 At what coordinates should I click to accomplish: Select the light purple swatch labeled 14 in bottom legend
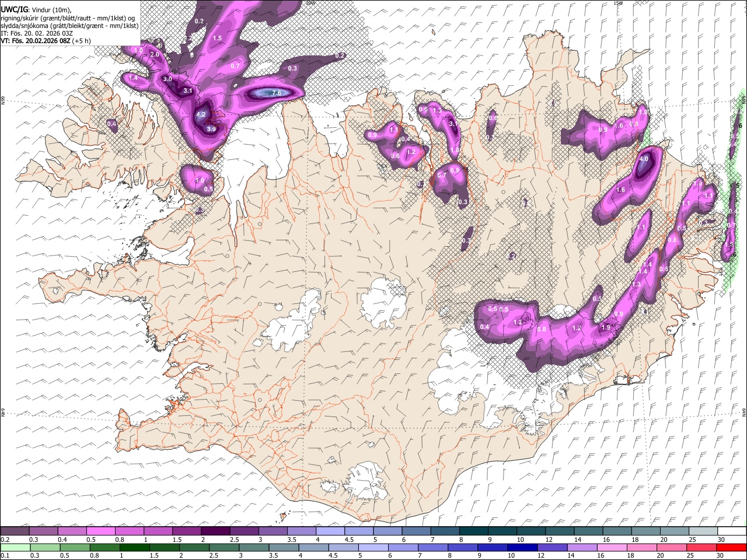tap(582, 547)
